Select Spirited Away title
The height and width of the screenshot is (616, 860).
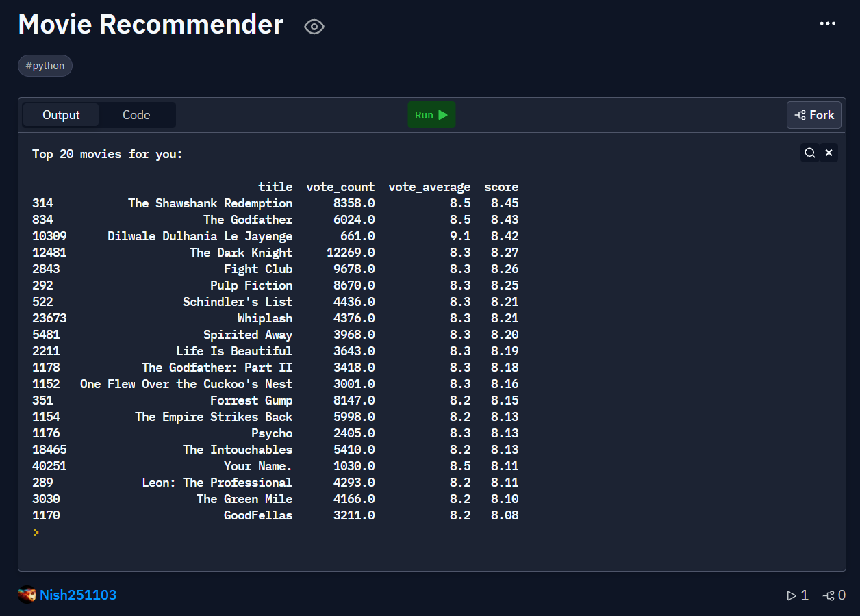[x=248, y=335]
